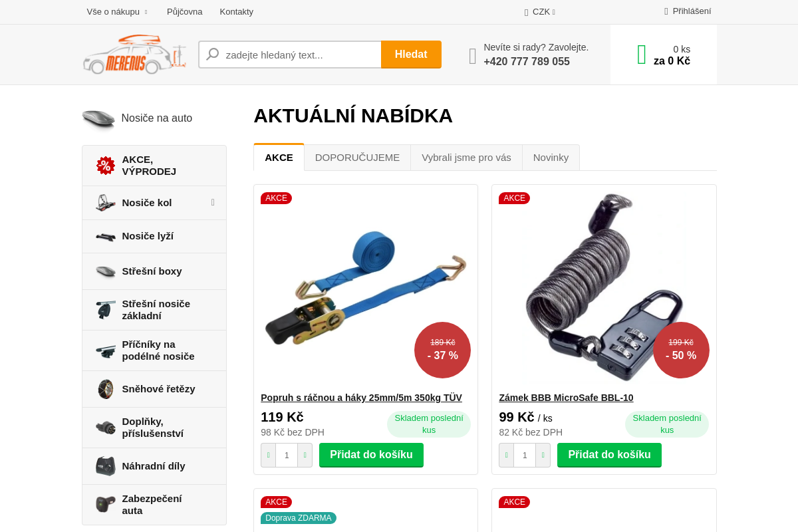Decrease quantity for Zámek BBB MicroSafe

[506, 456]
